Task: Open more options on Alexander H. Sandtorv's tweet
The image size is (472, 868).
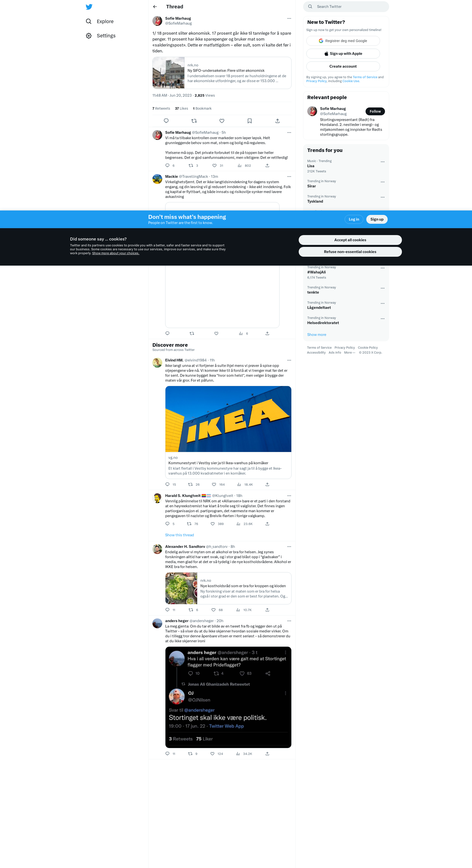Action: click(289, 547)
